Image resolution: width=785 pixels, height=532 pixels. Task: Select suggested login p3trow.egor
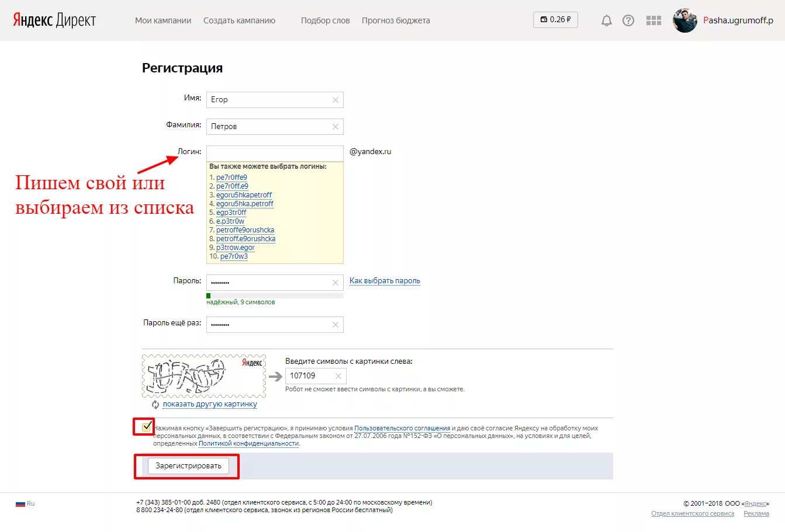(x=236, y=248)
